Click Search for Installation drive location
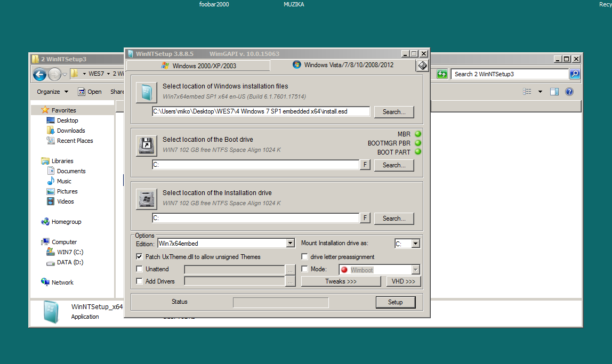This screenshot has height=364, width=612. point(394,219)
